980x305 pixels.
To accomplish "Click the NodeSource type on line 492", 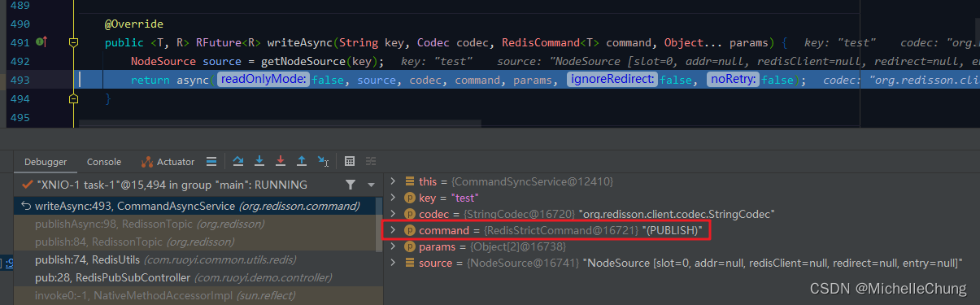I will [163, 61].
